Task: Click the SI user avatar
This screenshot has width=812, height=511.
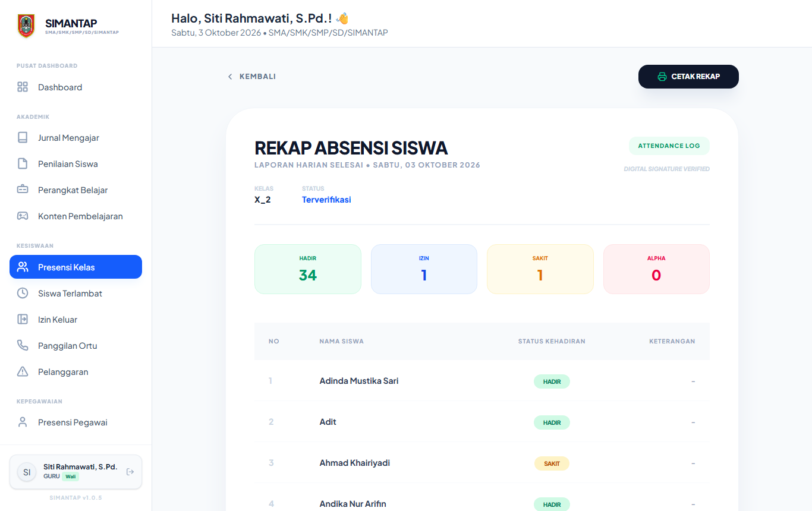Action: click(x=27, y=472)
